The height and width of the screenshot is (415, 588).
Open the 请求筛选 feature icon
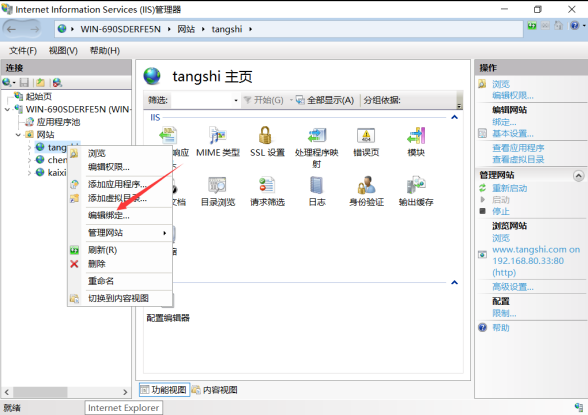(x=267, y=185)
